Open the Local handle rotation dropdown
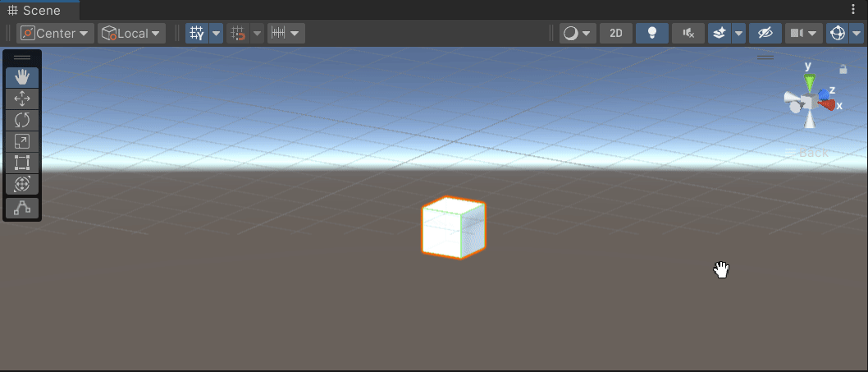The width and height of the screenshot is (868, 372). (132, 34)
